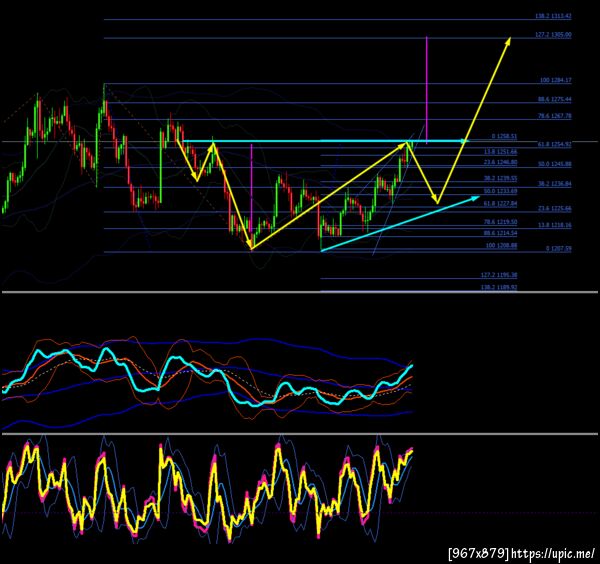Image resolution: width=600 pixels, height=564 pixels.
Task: Select the 13.8 1251.66 level label
Action: coord(501,152)
